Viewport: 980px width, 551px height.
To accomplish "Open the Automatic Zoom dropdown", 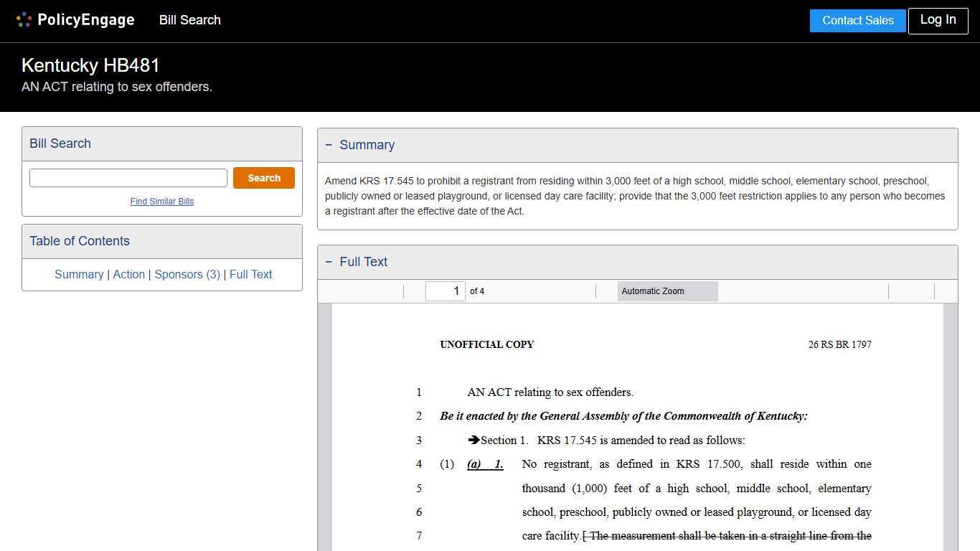I will tap(667, 291).
